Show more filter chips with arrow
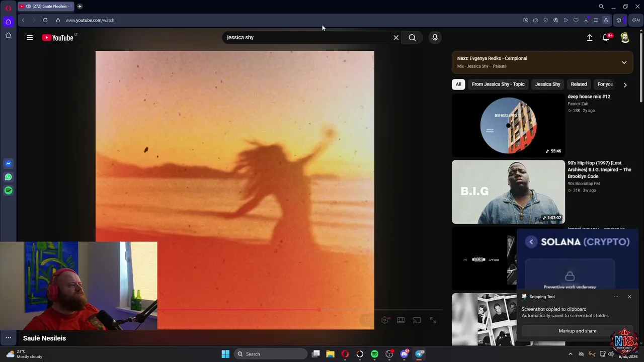 coord(625,85)
